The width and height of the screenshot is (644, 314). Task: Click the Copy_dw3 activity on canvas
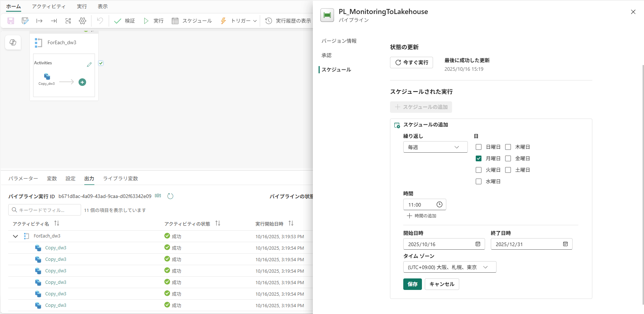pyautogui.click(x=47, y=79)
